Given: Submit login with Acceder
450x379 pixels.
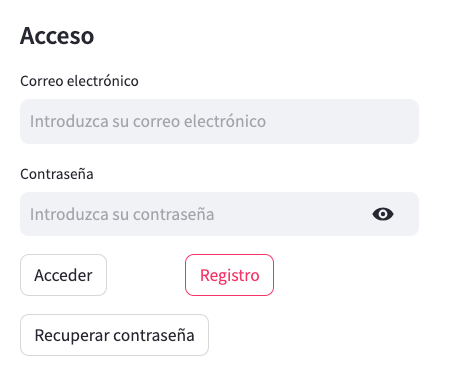Looking at the screenshot, I should [x=63, y=275].
